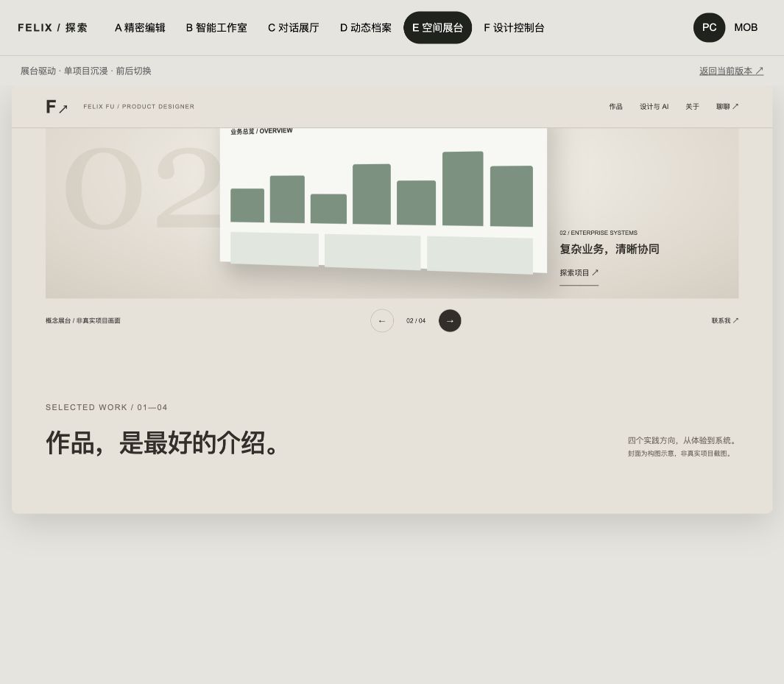
Task: Switch to MOB preview mode
Action: click(746, 27)
